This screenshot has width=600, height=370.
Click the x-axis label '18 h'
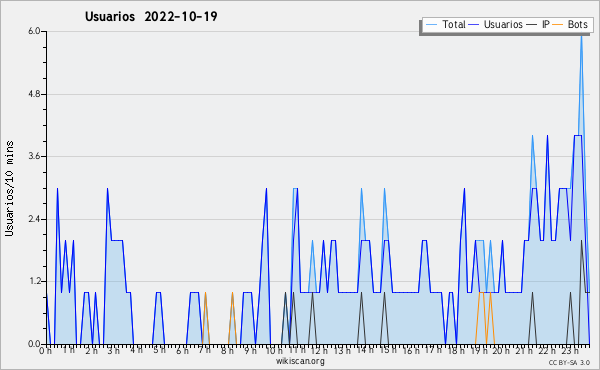(456, 350)
